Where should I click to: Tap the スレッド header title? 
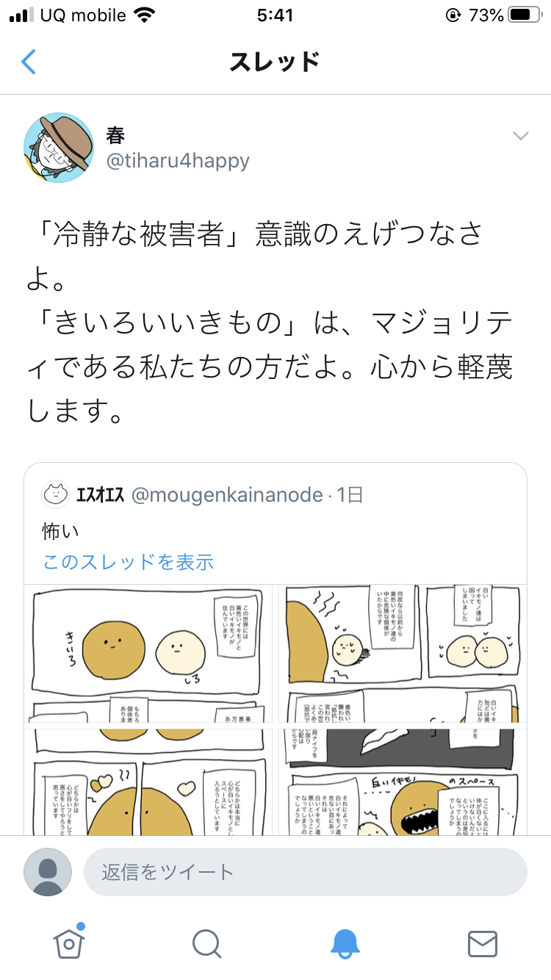click(x=275, y=62)
